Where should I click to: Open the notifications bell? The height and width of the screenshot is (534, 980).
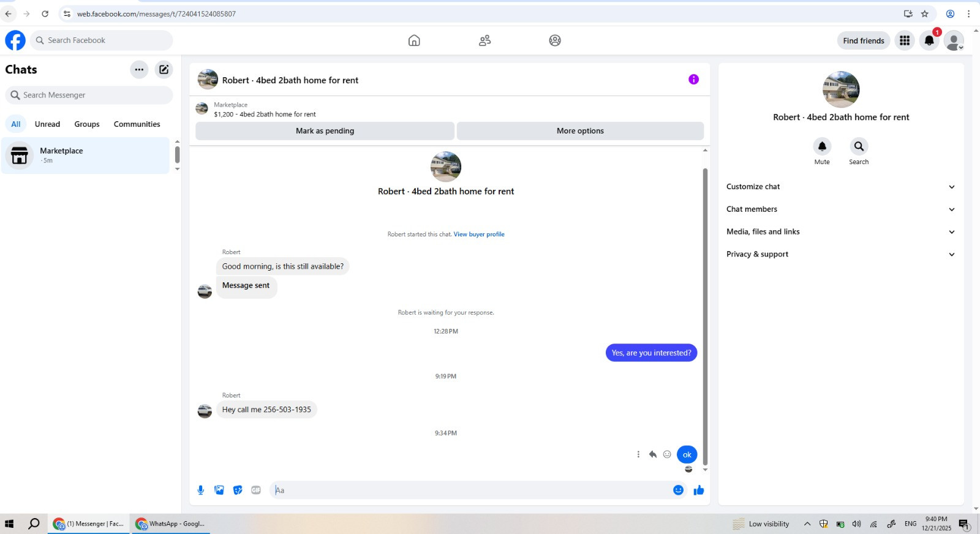pos(929,40)
